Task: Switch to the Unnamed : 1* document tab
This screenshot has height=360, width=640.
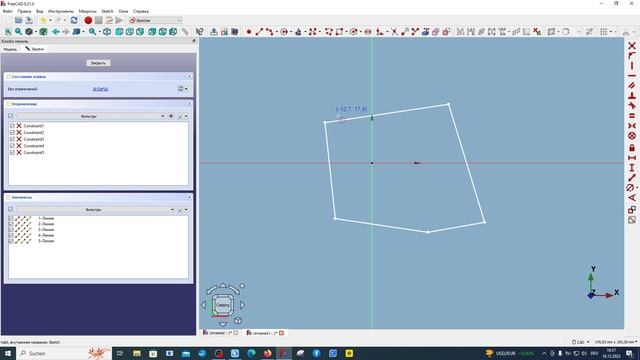Action: [220, 333]
